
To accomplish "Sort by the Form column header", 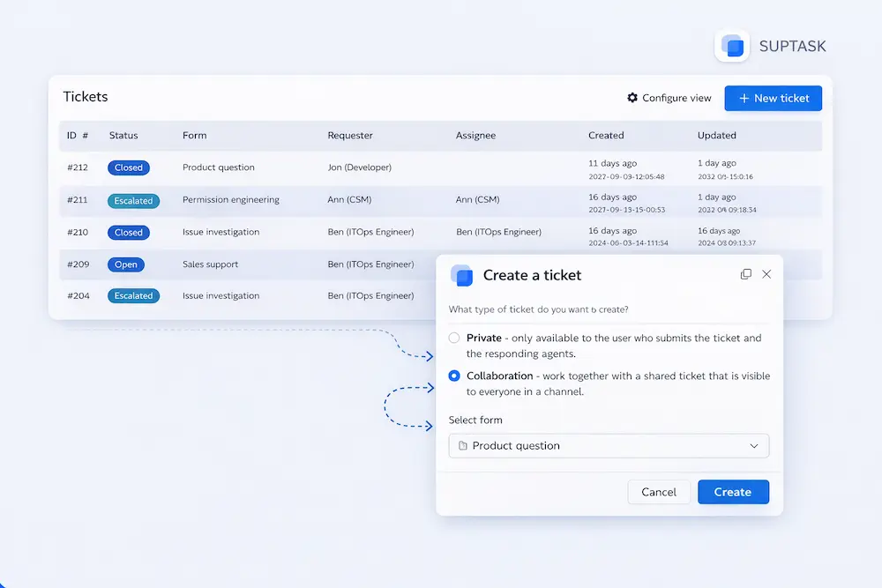I will [195, 136].
